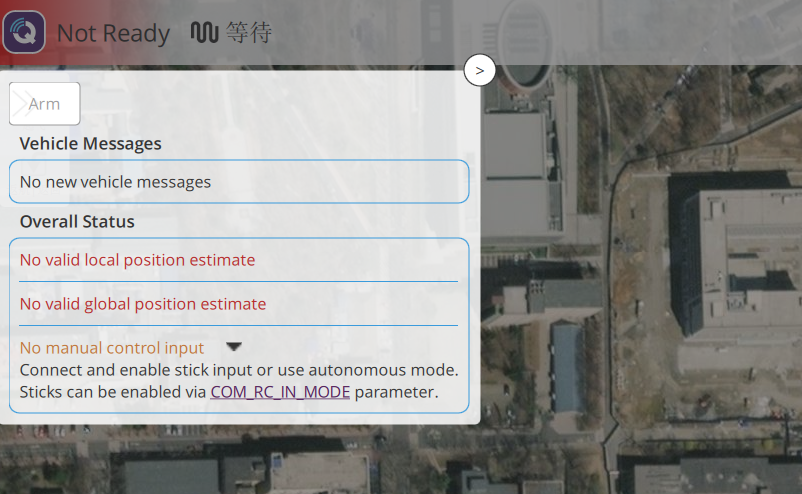Click the No manual control input warning

(112, 348)
